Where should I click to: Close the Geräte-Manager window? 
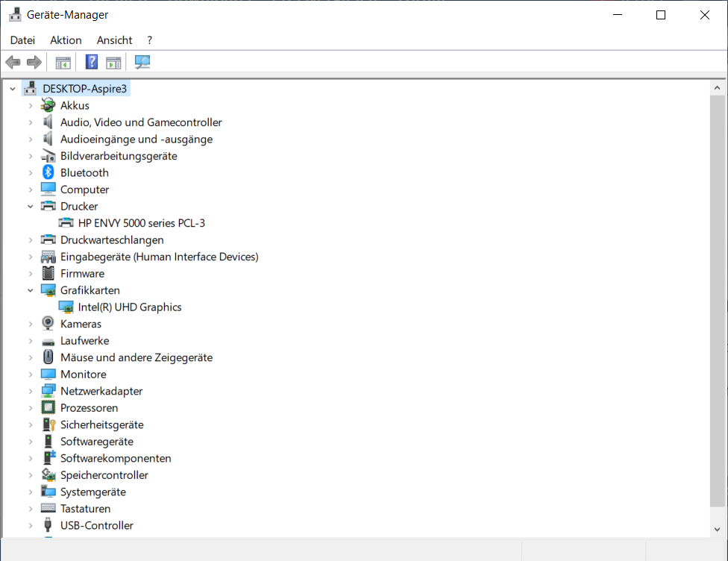(704, 15)
